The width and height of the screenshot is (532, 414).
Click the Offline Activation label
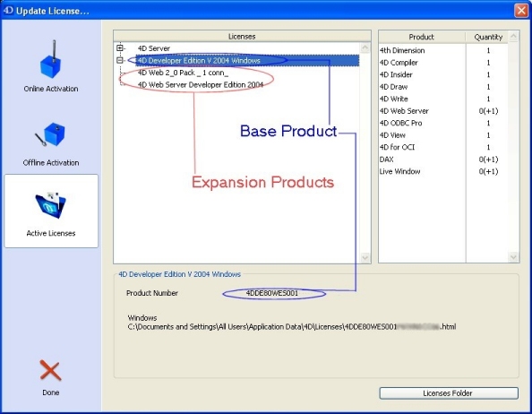click(51, 163)
